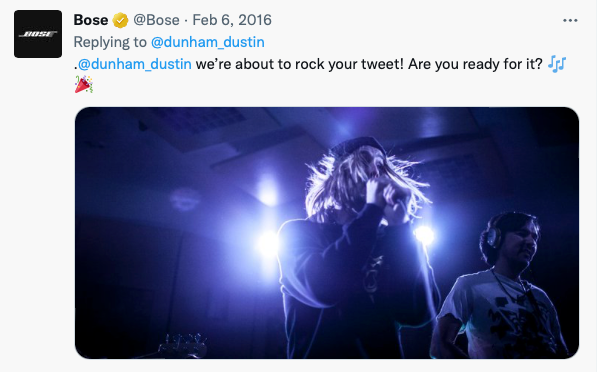The image size is (600, 372).
Task: Open @dunham_dustin in the Replying to line
Action: coord(208,42)
